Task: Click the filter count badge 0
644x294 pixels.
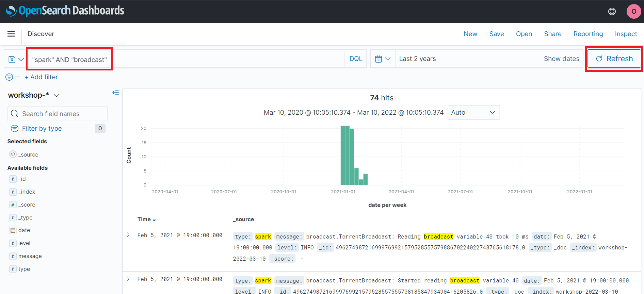Action: coord(100,128)
